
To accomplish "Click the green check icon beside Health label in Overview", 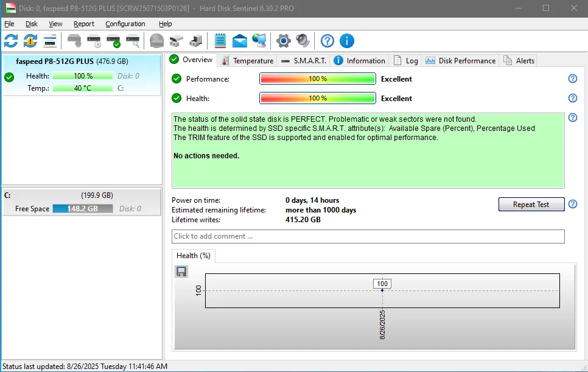I will click(177, 98).
